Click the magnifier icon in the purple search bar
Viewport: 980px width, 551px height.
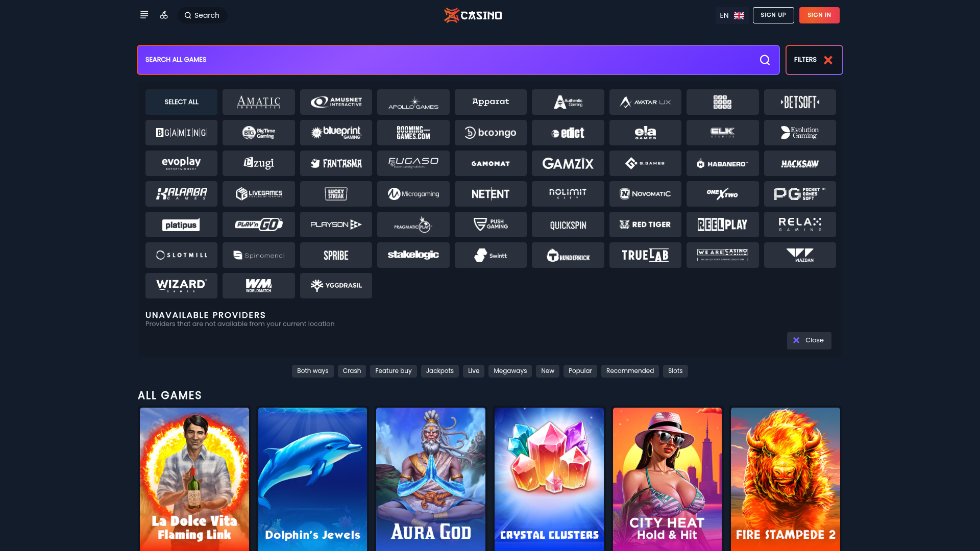pyautogui.click(x=765, y=60)
